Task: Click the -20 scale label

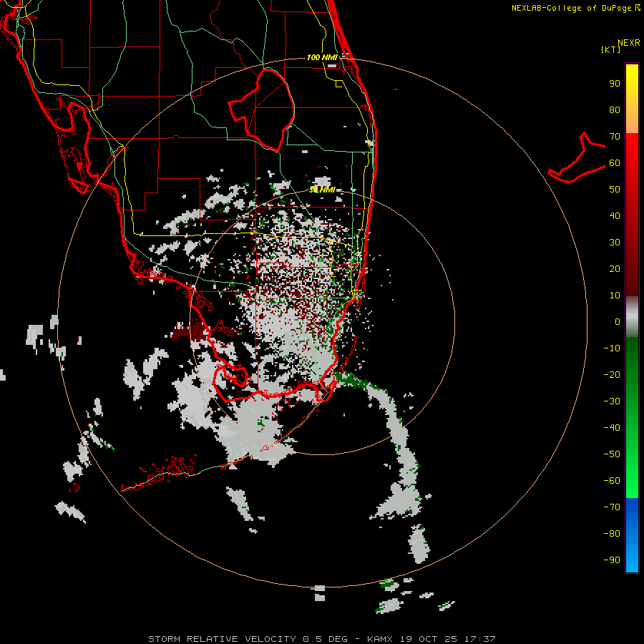Action: click(612, 374)
